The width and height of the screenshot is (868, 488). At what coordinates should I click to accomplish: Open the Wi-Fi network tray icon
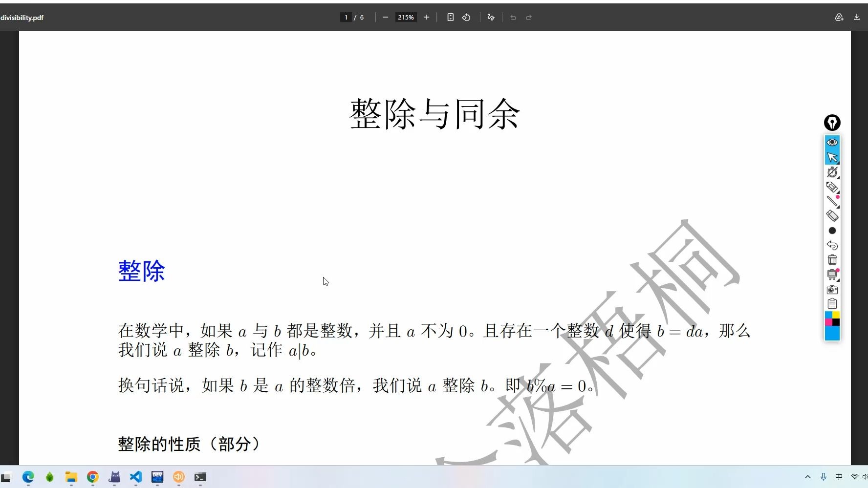(854, 477)
